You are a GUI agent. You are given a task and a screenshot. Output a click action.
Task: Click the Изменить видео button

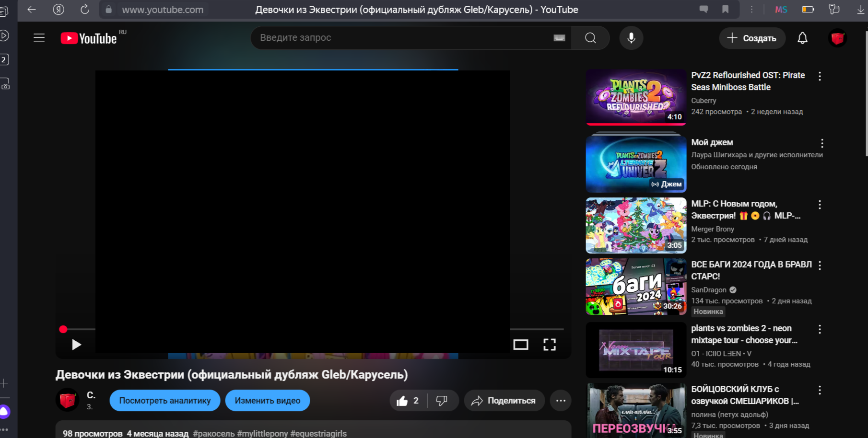[267, 401]
